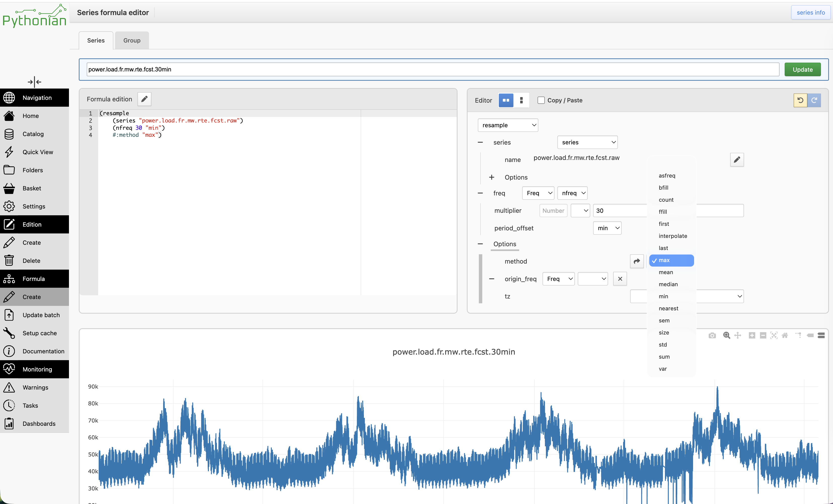Download plot as PNG camera icon
This screenshot has height=504, width=833.
(x=712, y=335)
